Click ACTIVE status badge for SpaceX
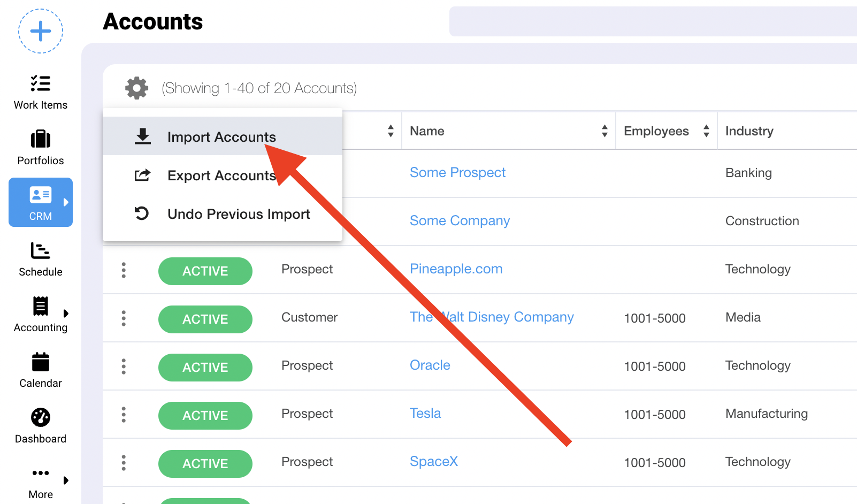 (205, 464)
